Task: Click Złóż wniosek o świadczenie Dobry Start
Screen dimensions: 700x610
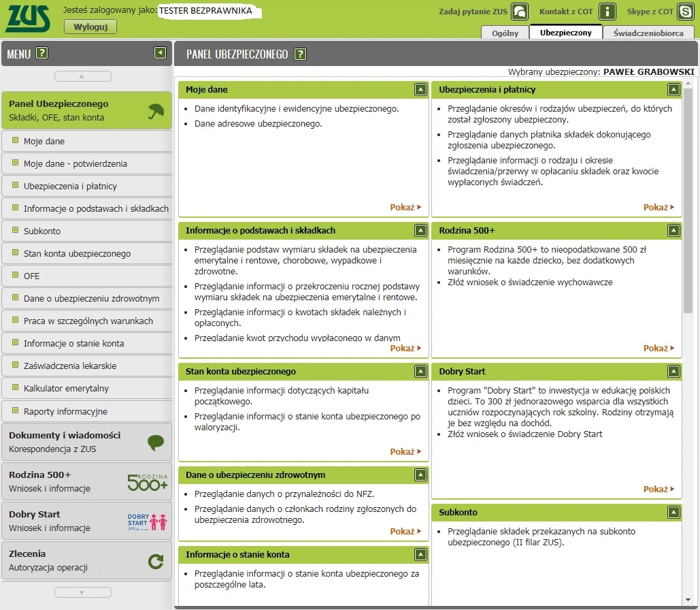Action: point(524,434)
